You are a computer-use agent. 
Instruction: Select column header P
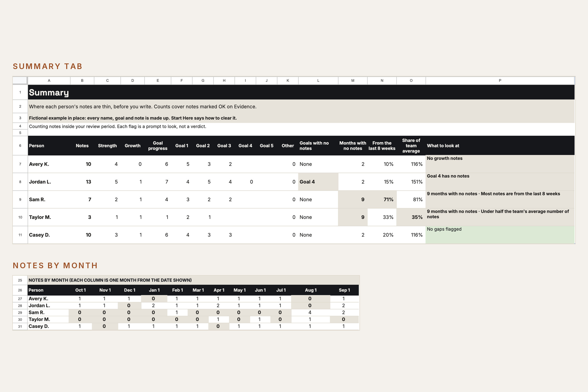(x=500, y=81)
